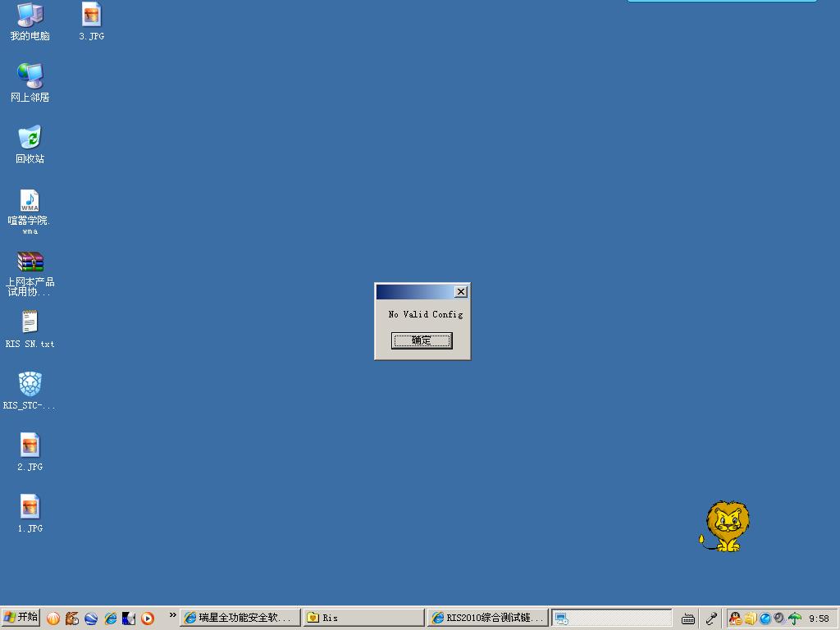Switch to RIS2010综合测试链 taskbar window
Screen dimensions: 840x630
[487, 618]
